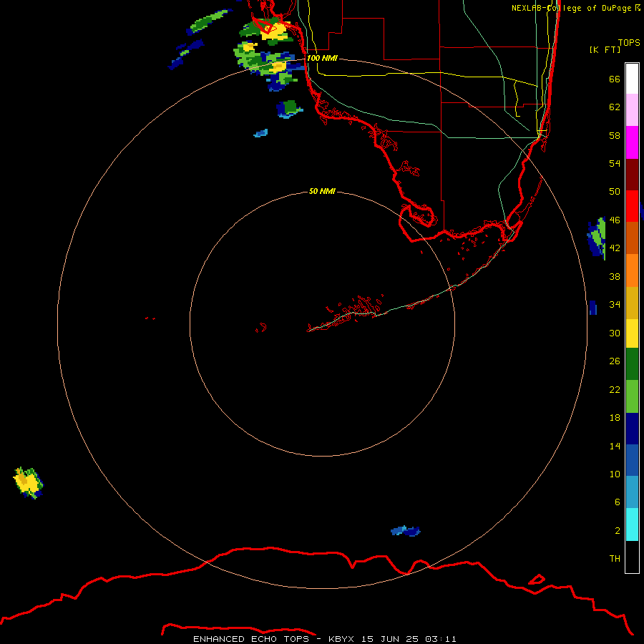The width and height of the screenshot is (644, 644).
Task: Click the legend value "18"
Action: 615,418
